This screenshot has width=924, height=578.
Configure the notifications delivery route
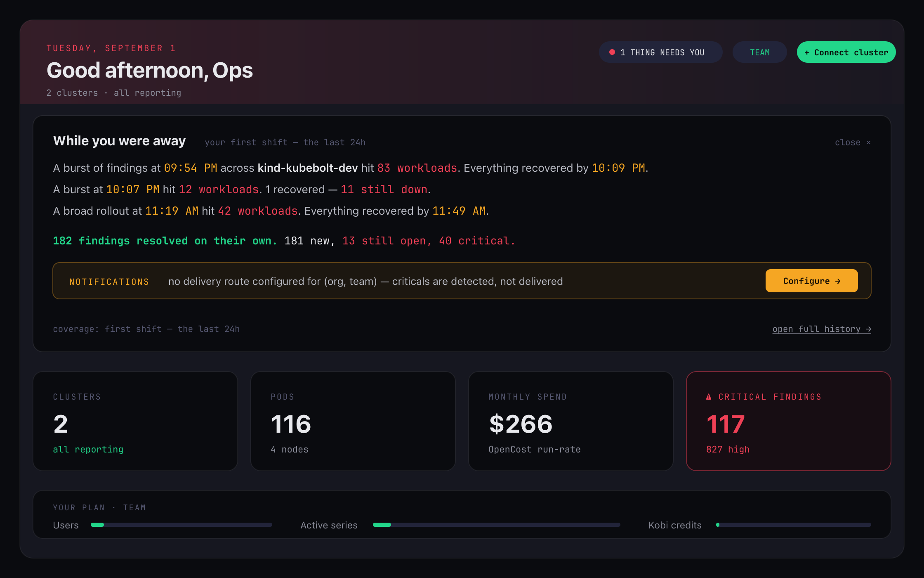point(811,281)
